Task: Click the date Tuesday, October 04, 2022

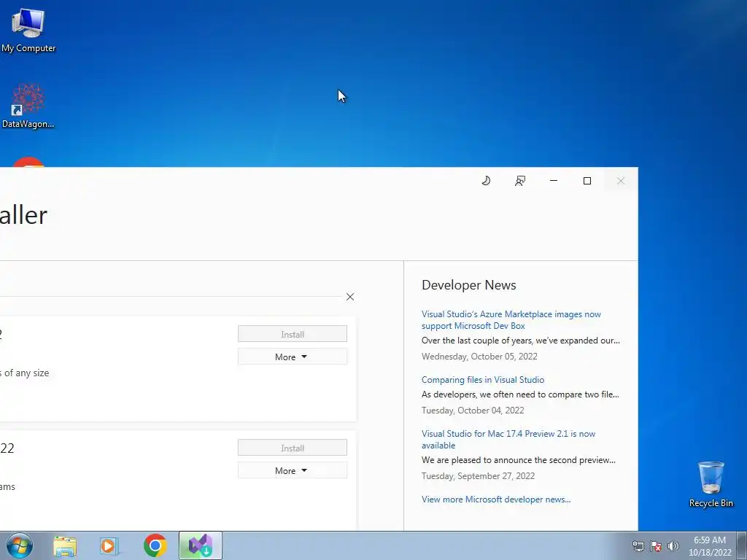Action: coord(473,410)
